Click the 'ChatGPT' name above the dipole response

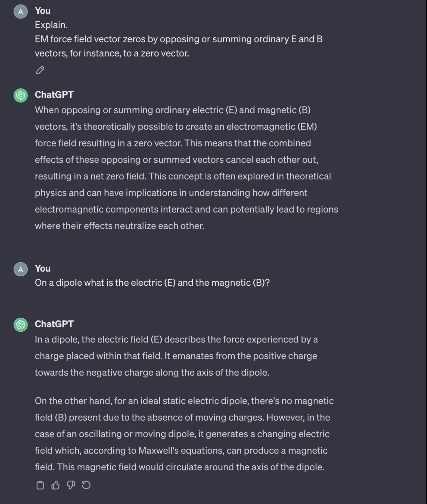point(54,324)
